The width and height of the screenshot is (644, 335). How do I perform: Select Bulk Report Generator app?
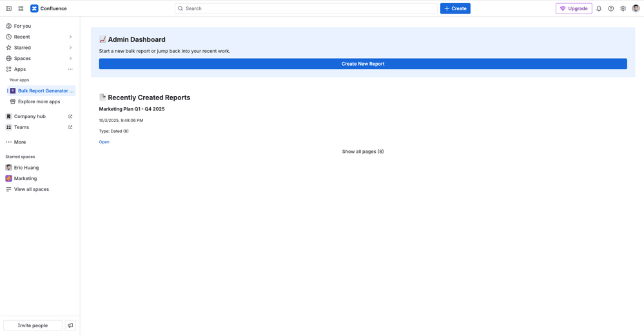coord(45,91)
